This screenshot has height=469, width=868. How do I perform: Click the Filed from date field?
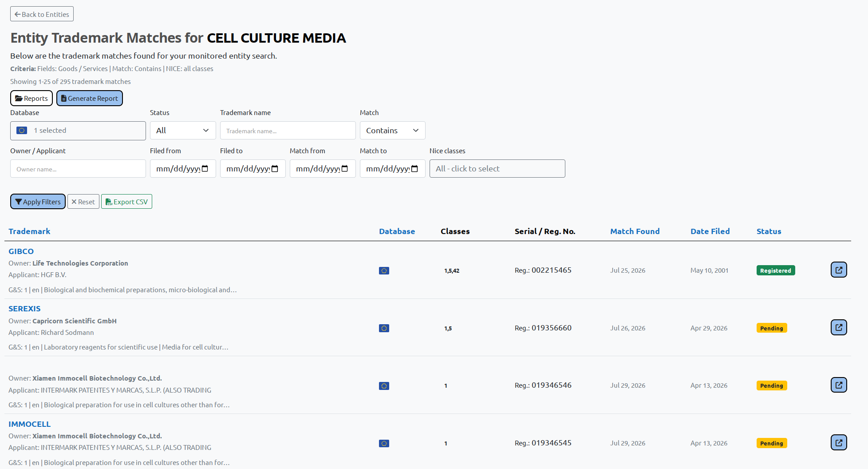point(183,169)
